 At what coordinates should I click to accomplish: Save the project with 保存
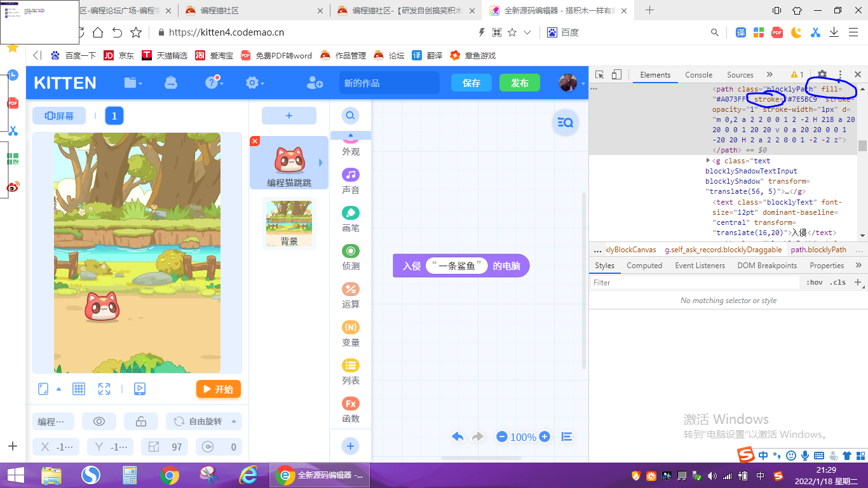pyautogui.click(x=471, y=83)
